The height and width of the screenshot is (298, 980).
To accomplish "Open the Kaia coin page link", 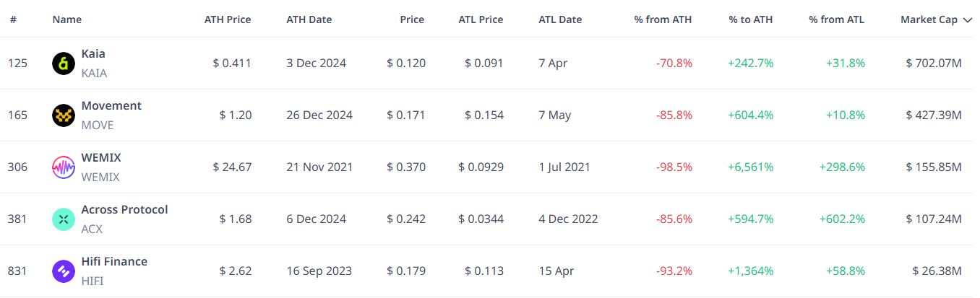I will (x=93, y=53).
